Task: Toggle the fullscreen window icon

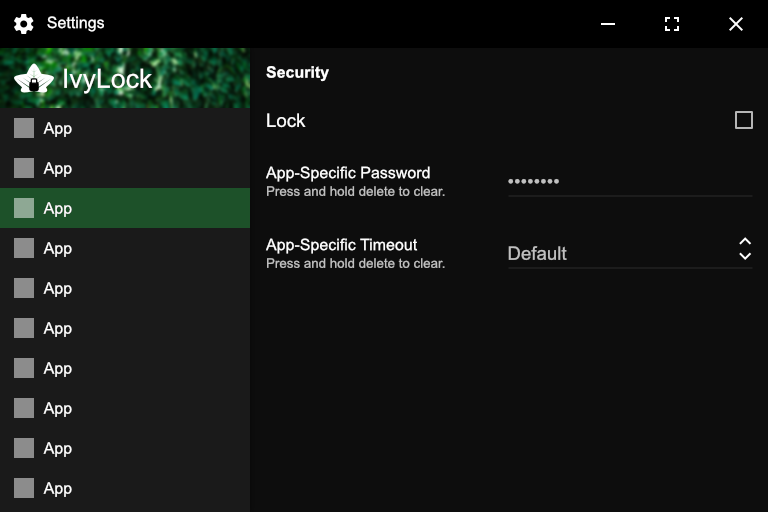Action: click(x=672, y=24)
